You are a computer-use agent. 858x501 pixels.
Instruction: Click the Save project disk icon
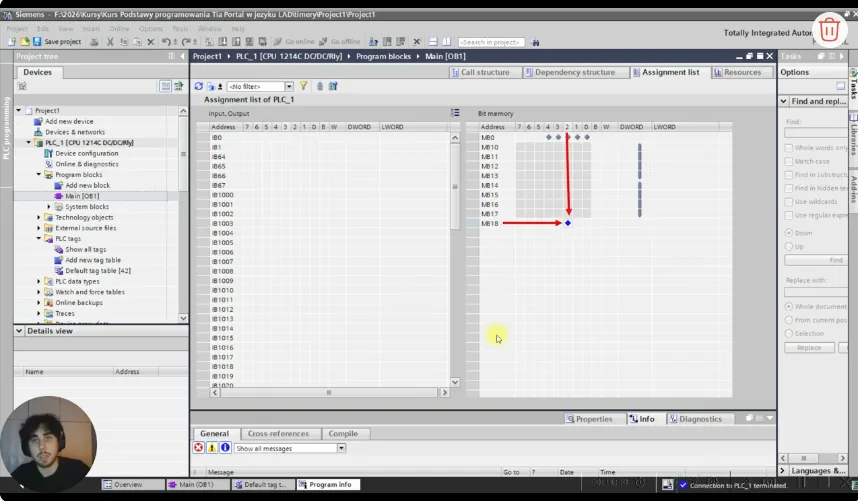37,42
